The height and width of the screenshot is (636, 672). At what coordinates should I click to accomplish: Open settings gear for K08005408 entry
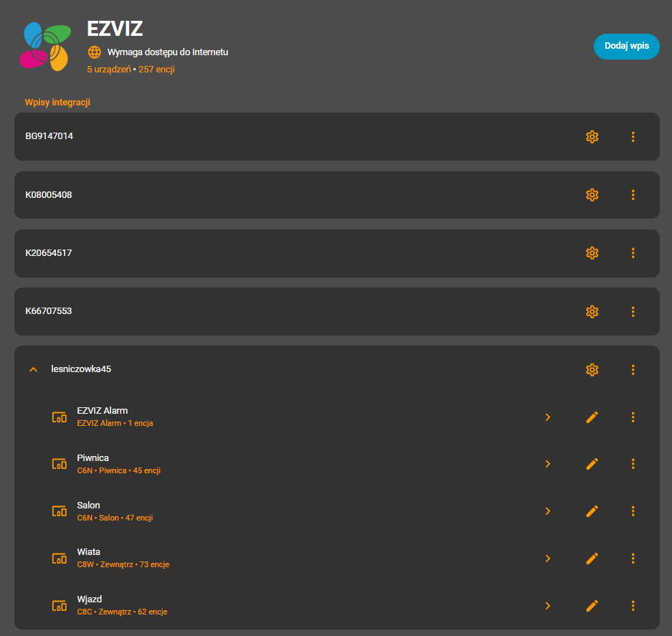592,194
